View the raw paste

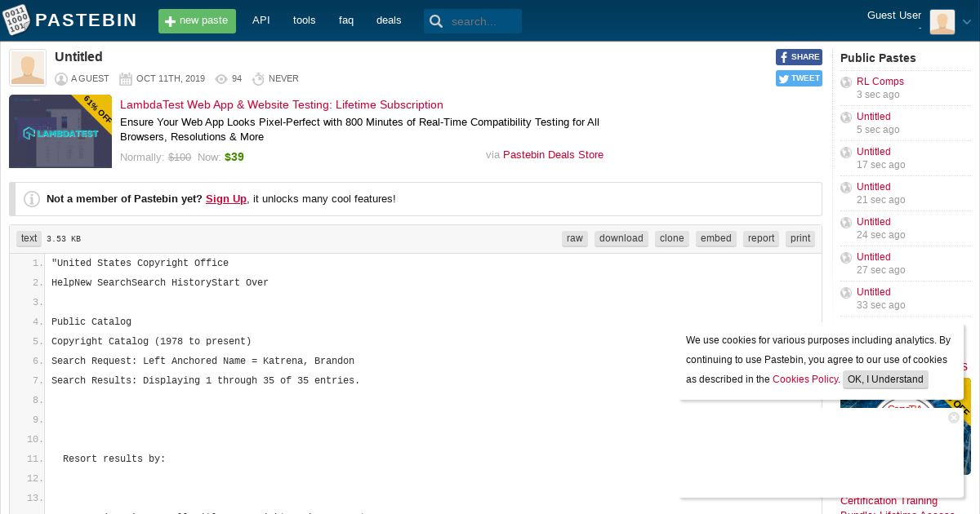pos(575,239)
